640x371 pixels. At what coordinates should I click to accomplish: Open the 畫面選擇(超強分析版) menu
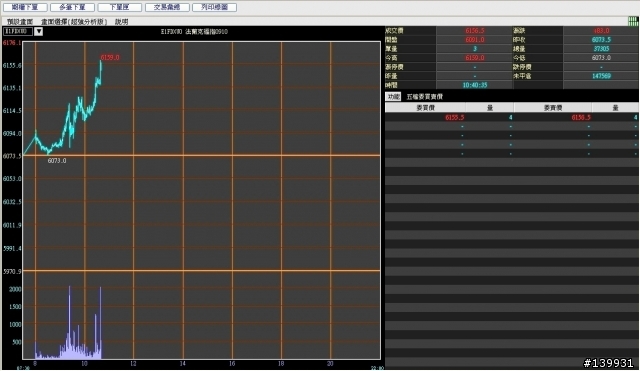pyautogui.click(x=74, y=22)
